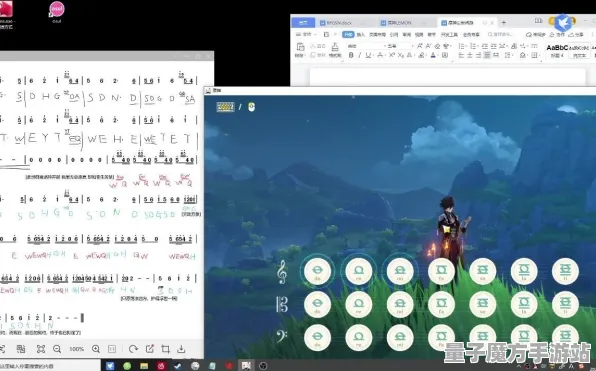Click the Windows taskbar search box

(49, 366)
